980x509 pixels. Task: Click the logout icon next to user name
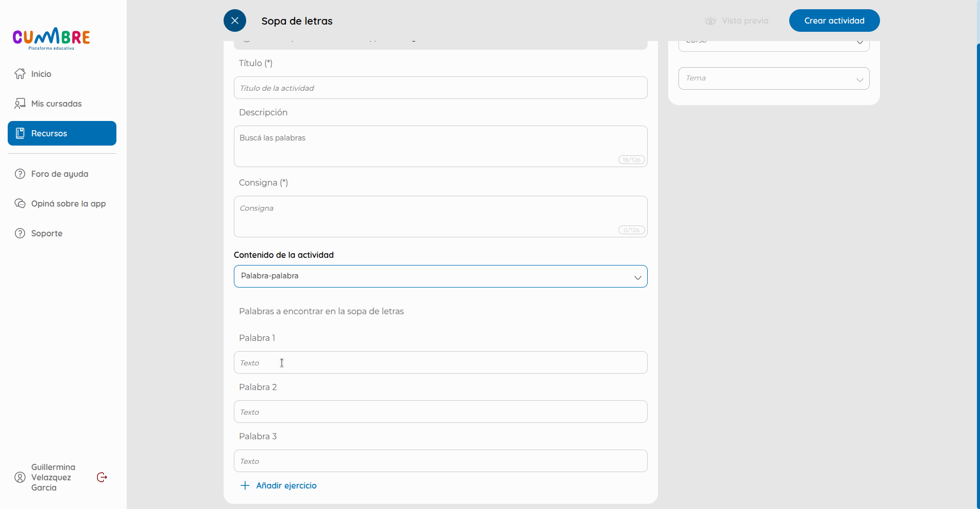click(x=102, y=477)
